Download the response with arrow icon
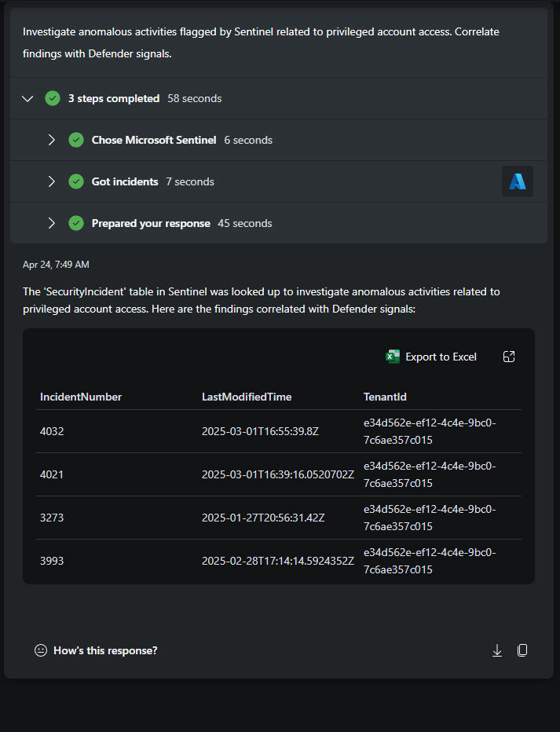This screenshot has width=560, height=732. (x=497, y=650)
